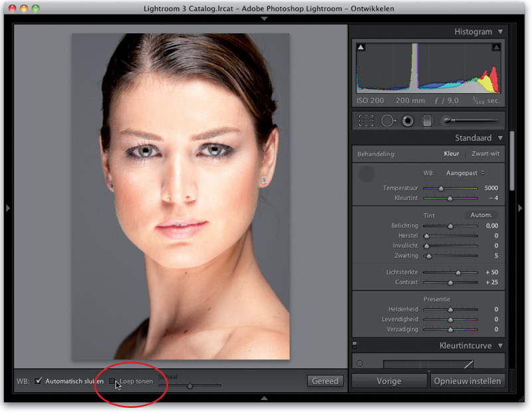Click the Herstel slider

450,236
